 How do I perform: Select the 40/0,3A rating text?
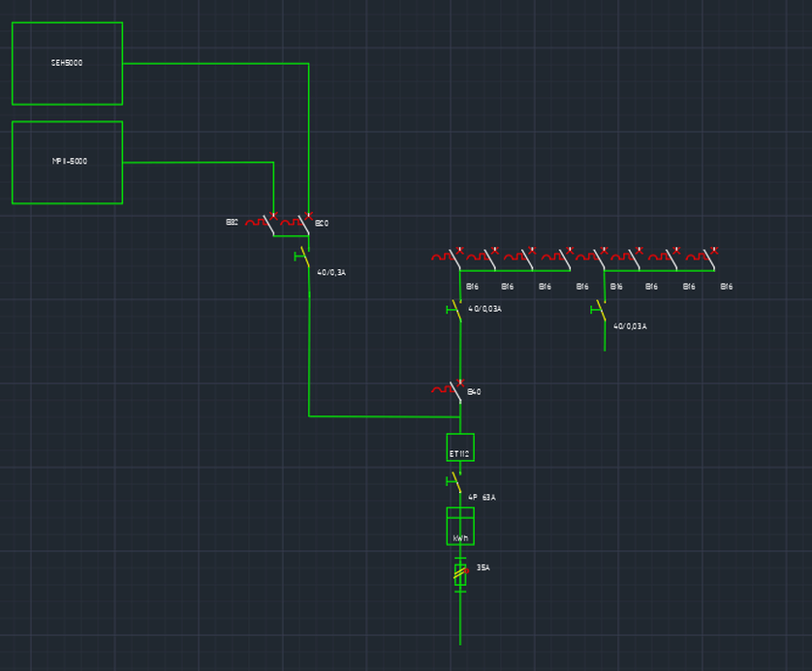click(331, 272)
